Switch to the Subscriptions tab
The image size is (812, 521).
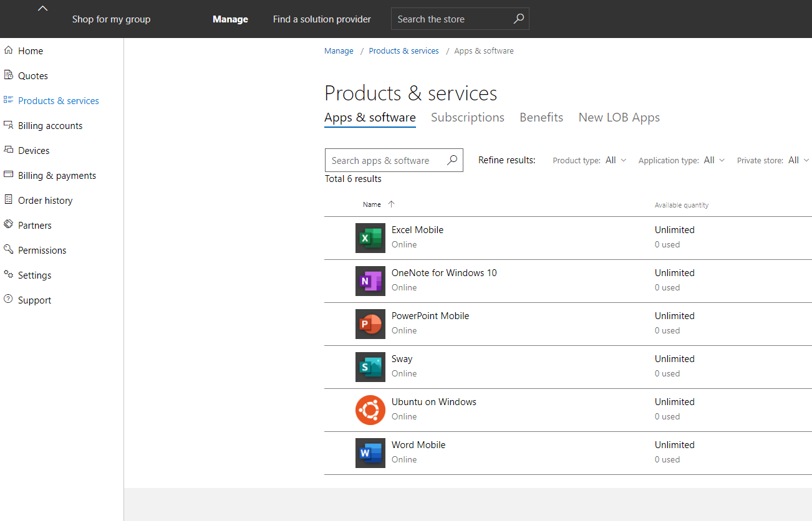pyautogui.click(x=468, y=118)
